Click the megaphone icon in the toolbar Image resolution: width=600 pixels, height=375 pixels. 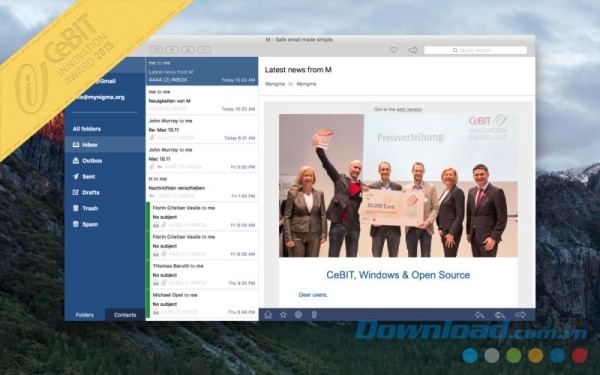(x=412, y=50)
